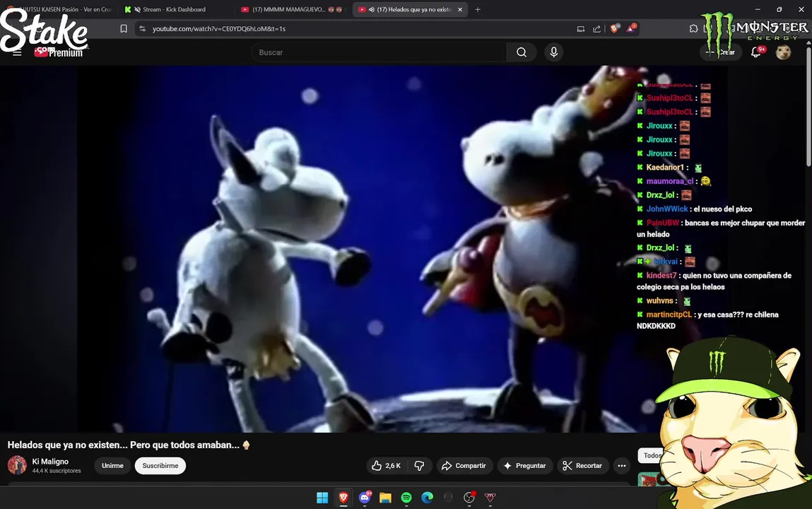The image size is (812, 509).
Task: Click the Suscribirme subscribe button
Action: 160,465
